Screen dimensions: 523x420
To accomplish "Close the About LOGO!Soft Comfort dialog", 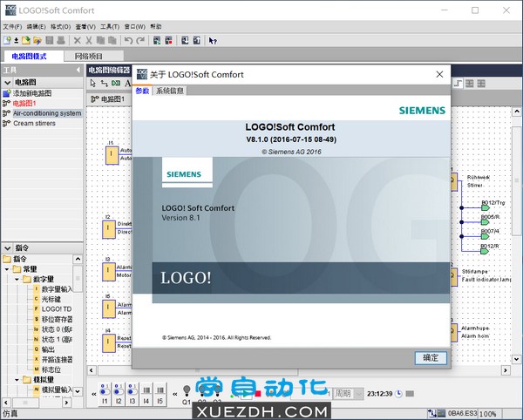I will [x=439, y=74].
